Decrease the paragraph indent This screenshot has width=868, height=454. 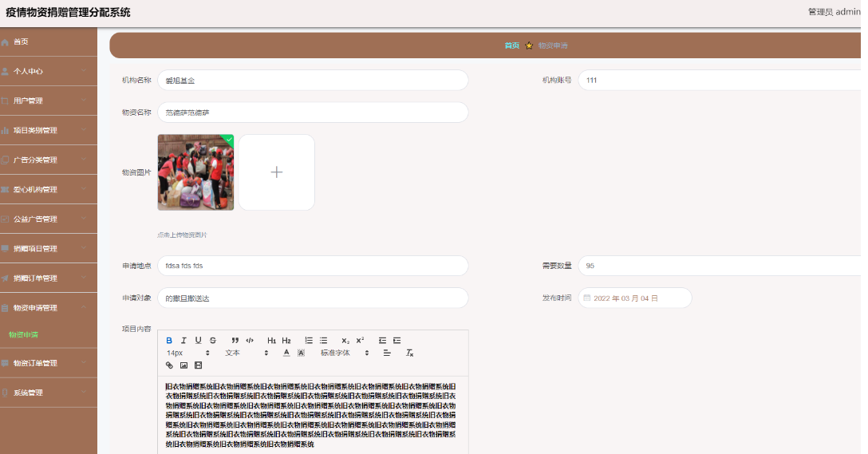point(382,341)
